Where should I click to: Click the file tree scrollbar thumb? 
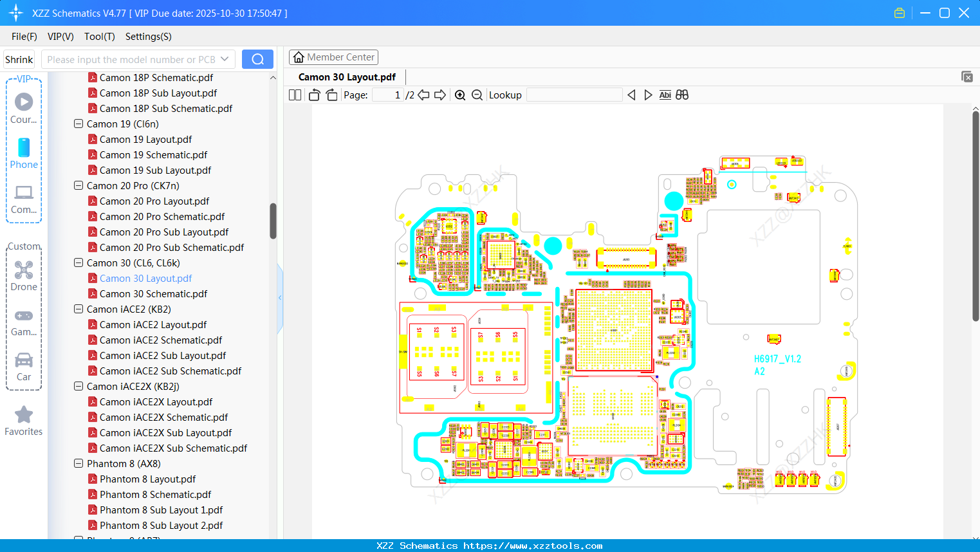(x=273, y=221)
